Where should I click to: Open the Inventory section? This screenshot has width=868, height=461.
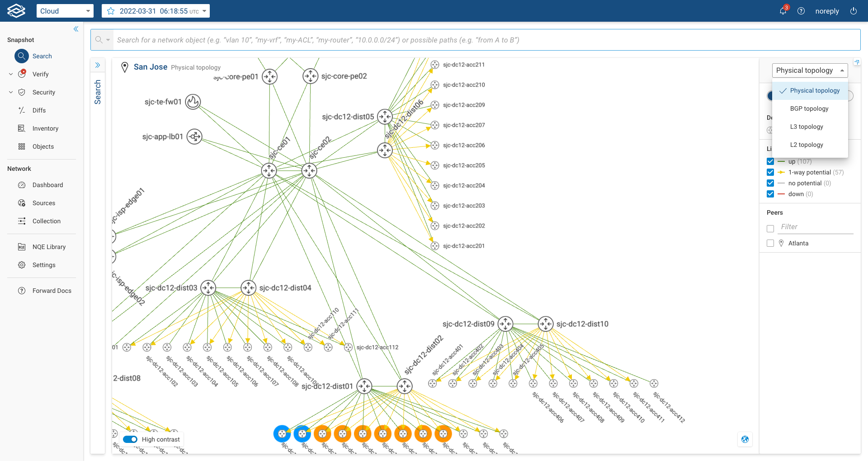pyautogui.click(x=45, y=128)
